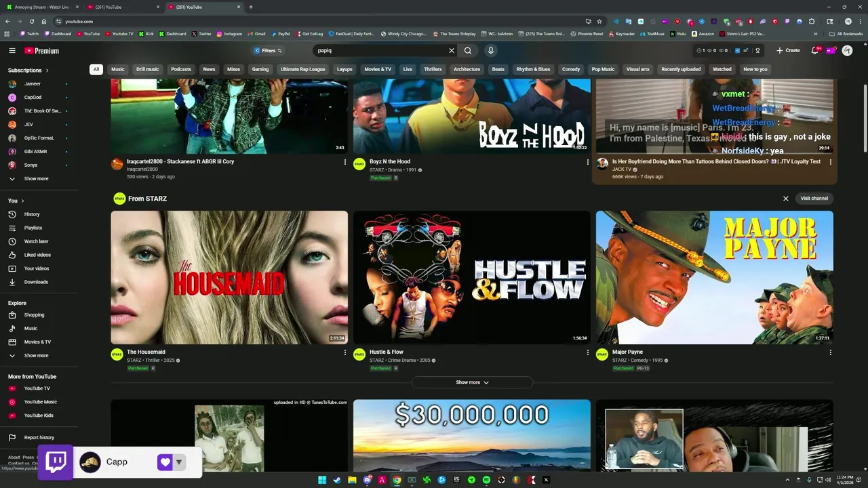The image size is (868, 488).
Task: Open the YouTube guide hamburger menu
Action: point(12,50)
